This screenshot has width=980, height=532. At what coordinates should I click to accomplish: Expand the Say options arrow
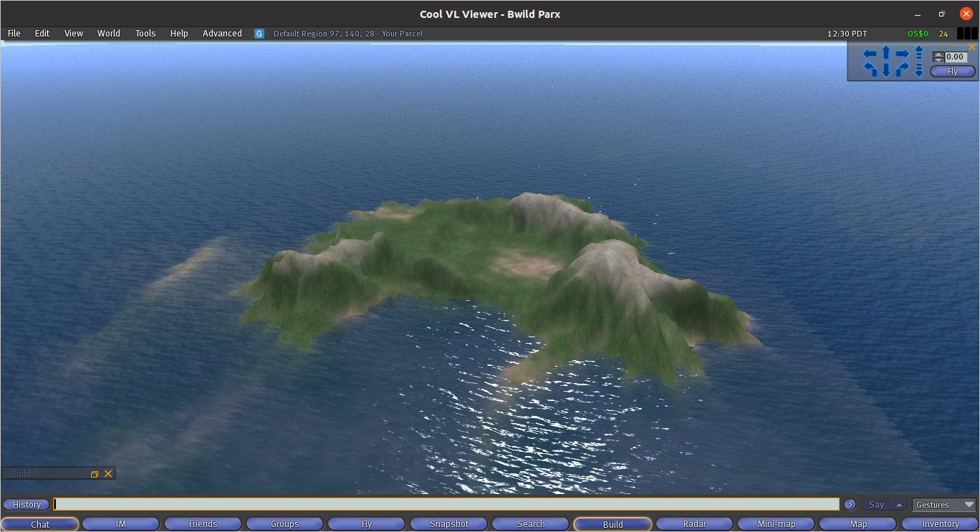coord(900,505)
